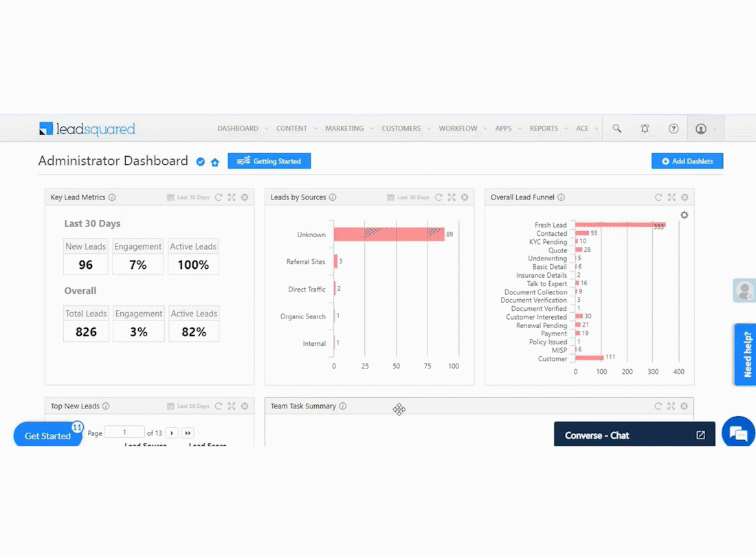Open the REPORTS menu
The height and width of the screenshot is (557, 756).
point(544,129)
